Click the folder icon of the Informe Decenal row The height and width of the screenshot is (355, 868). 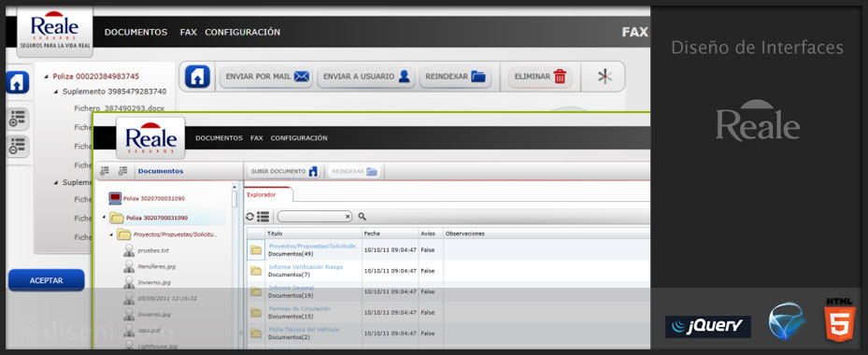point(256,291)
